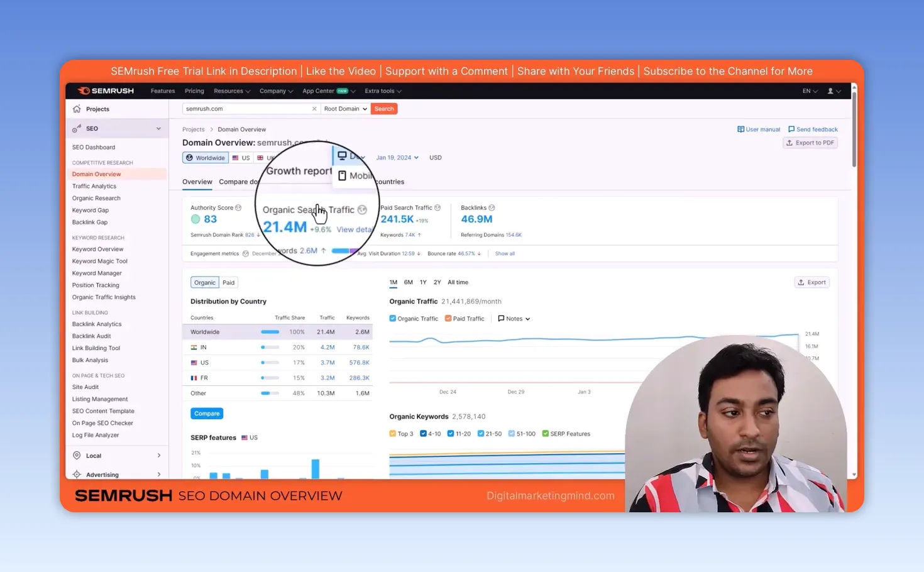Toggle 4-10 keywords checkbox
The image size is (924, 572).
click(x=423, y=434)
